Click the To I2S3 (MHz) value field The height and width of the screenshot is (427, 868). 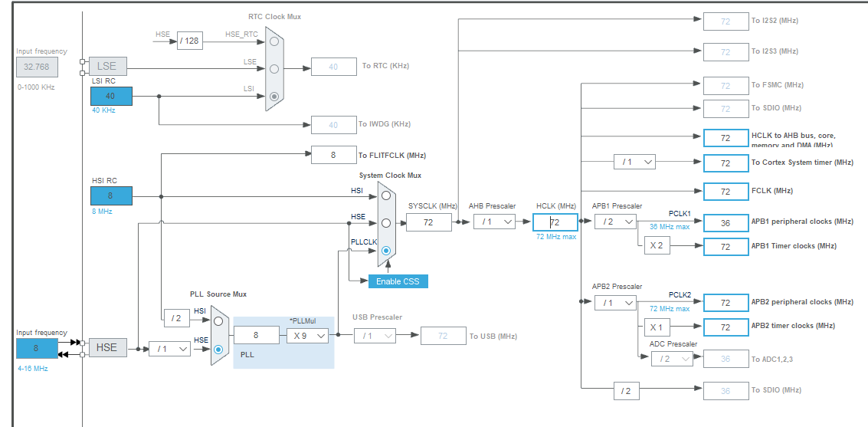726,52
